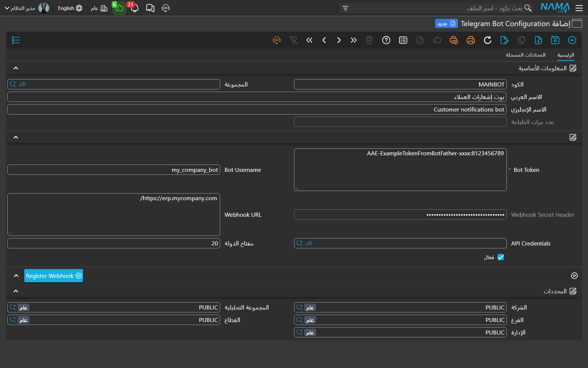Open lookup search in API Credentials field
This screenshot has width=588, height=368.
click(300, 243)
